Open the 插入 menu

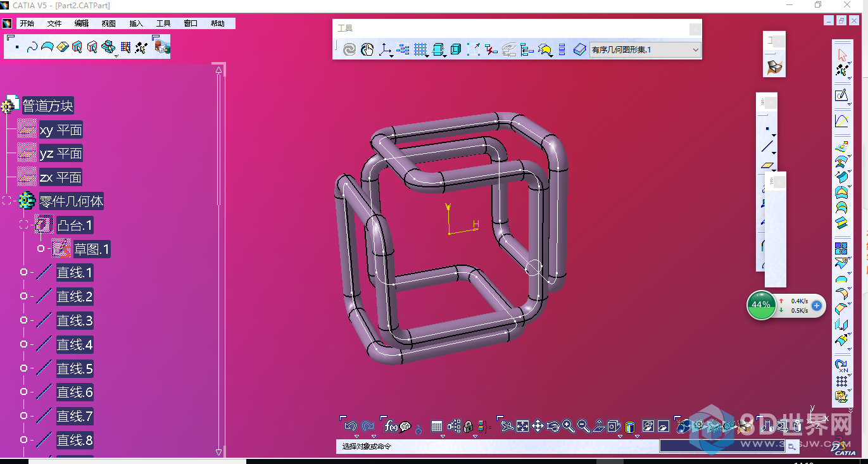click(x=136, y=23)
